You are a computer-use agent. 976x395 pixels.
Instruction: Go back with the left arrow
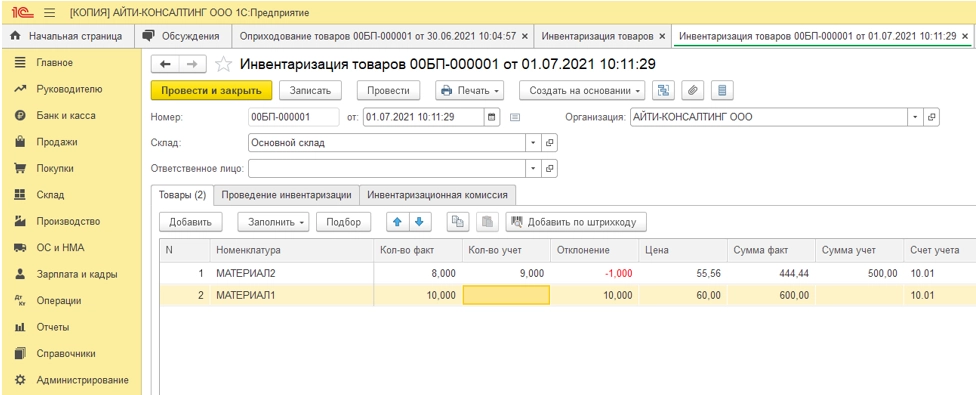165,64
